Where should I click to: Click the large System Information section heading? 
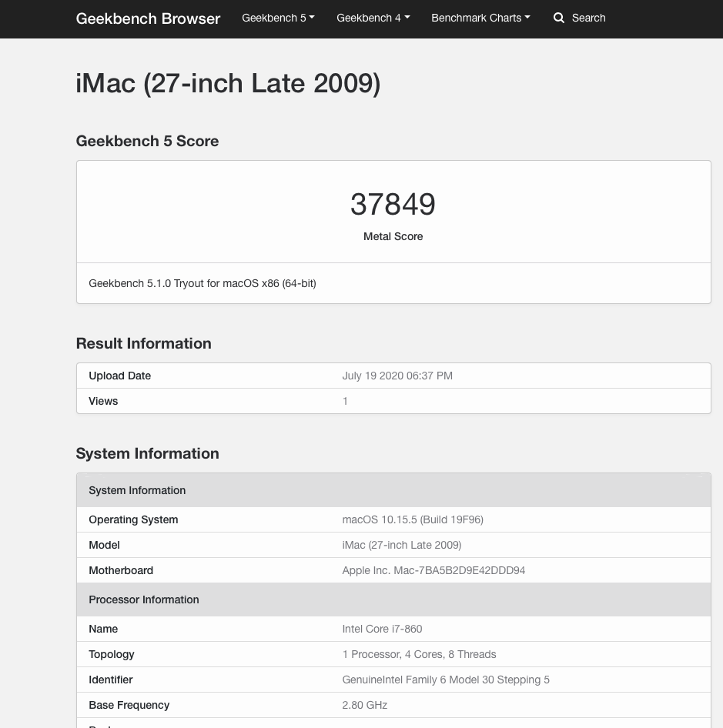click(x=147, y=453)
